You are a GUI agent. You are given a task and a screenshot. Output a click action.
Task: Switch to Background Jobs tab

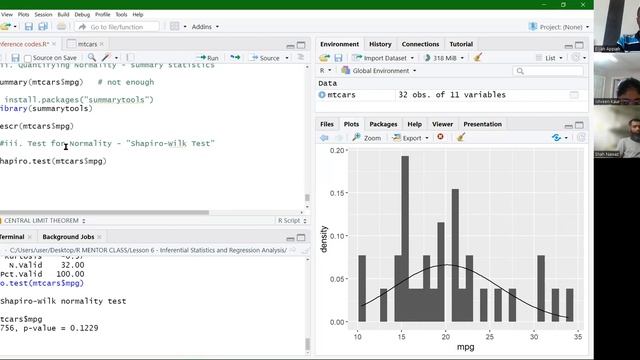(x=68, y=237)
